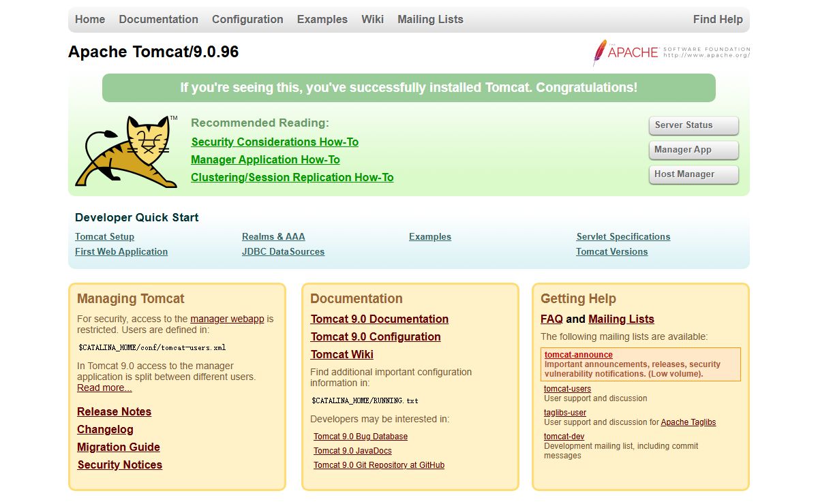Screen dimensions: 818x504
Task: Open Tomcat 9.0 Git Repository at GitHub
Action: click(379, 465)
